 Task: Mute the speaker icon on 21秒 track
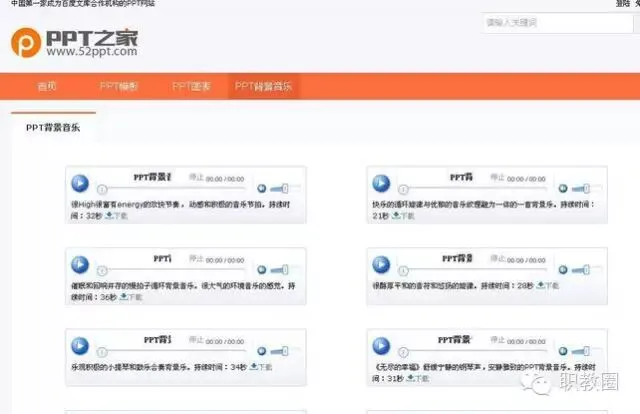(x=563, y=188)
